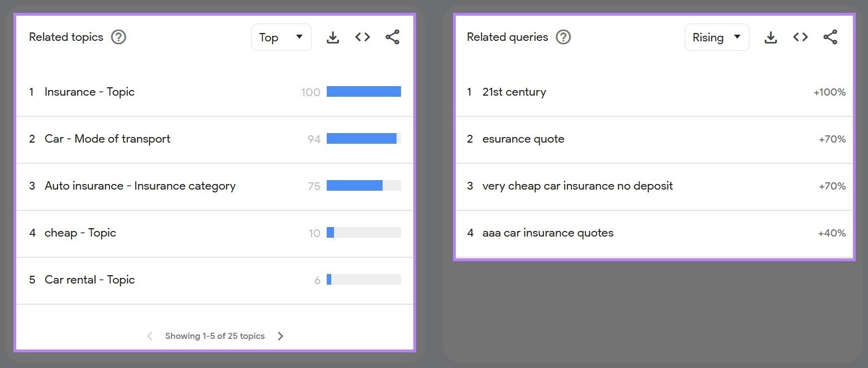Click the cheap - Topic row

[80, 233]
